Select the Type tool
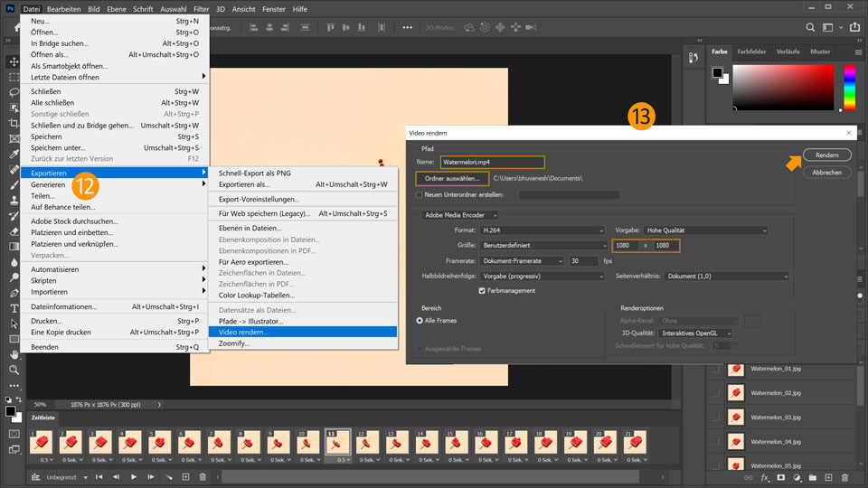This screenshot has width=868, height=488. pos(14,308)
